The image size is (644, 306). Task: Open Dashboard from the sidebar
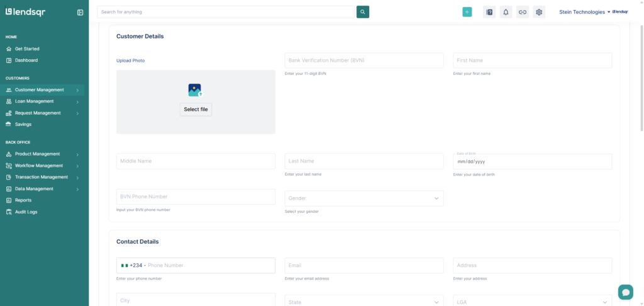(x=26, y=60)
